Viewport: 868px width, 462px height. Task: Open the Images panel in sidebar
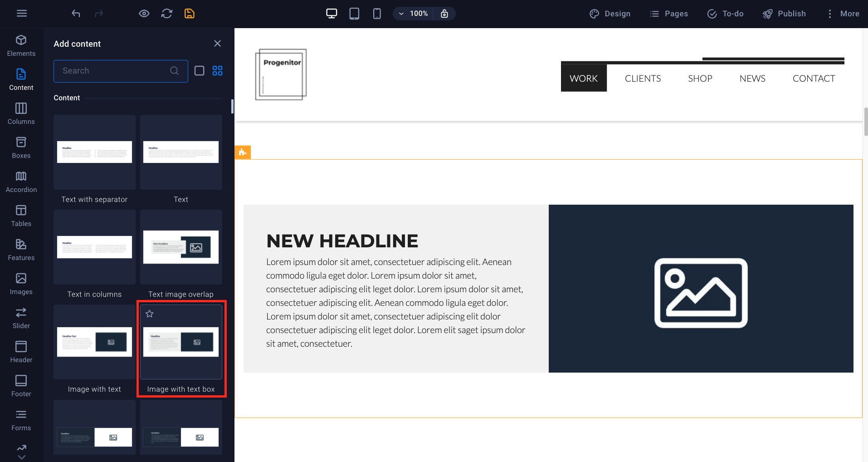point(21,283)
